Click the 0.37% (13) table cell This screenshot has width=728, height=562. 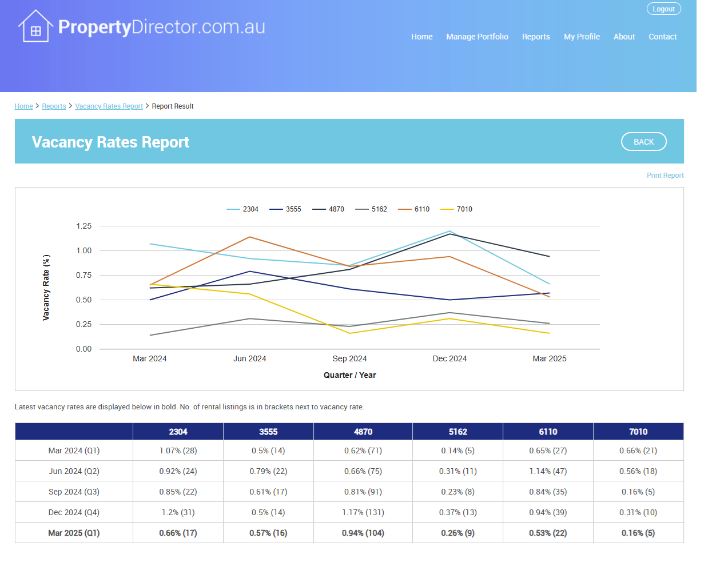pyautogui.click(x=458, y=512)
